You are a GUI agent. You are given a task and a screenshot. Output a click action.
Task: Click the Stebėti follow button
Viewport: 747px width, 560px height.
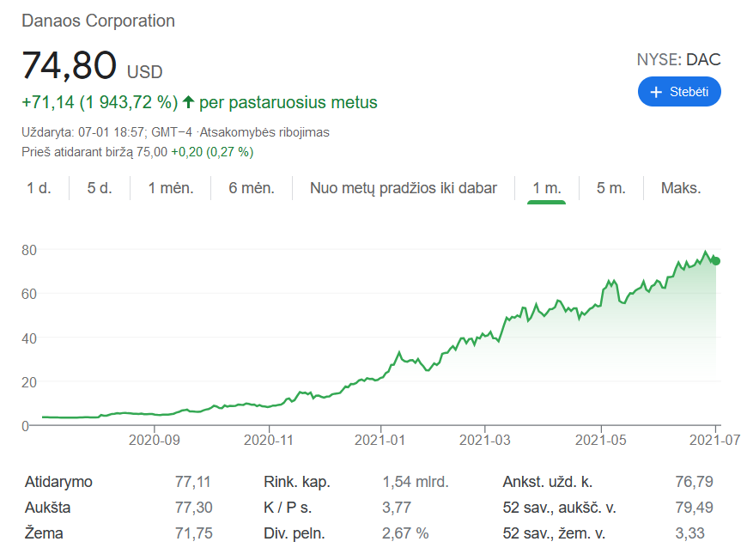pos(679,92)
